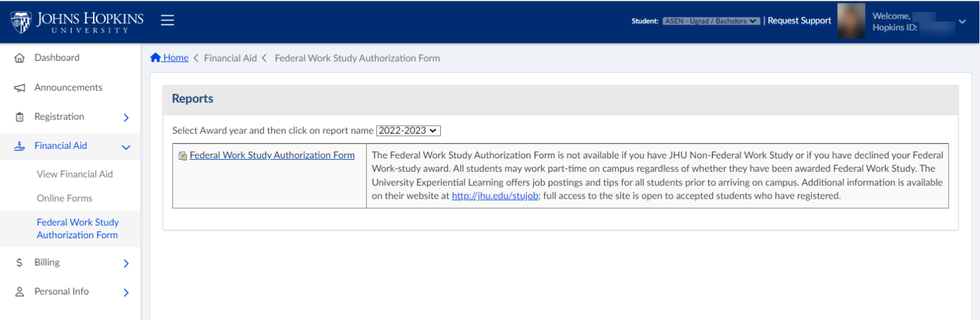Open View Financial Aid menu item
The width and height of the screenshot is (980, 320).
click(75, 174)
